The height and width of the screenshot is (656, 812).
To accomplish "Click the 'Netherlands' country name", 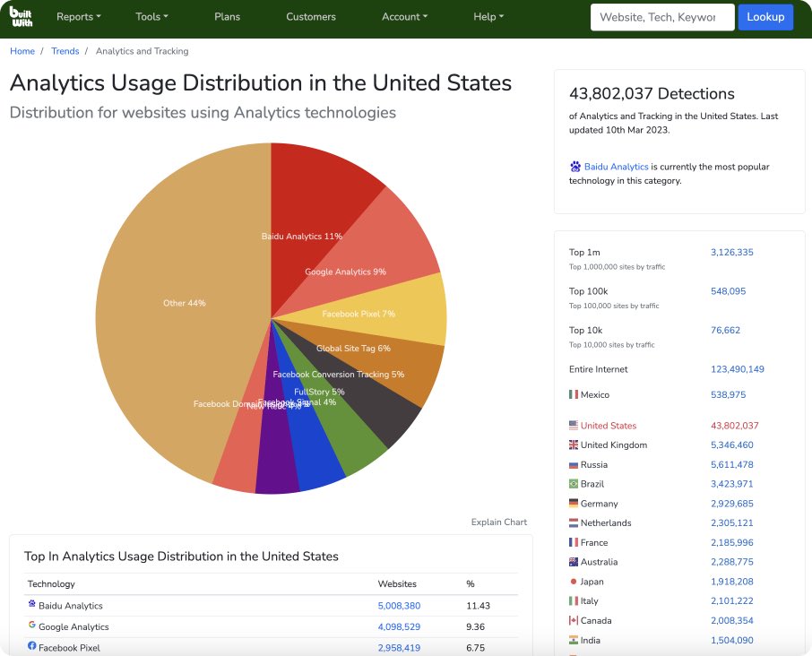I will coord(606,523).
